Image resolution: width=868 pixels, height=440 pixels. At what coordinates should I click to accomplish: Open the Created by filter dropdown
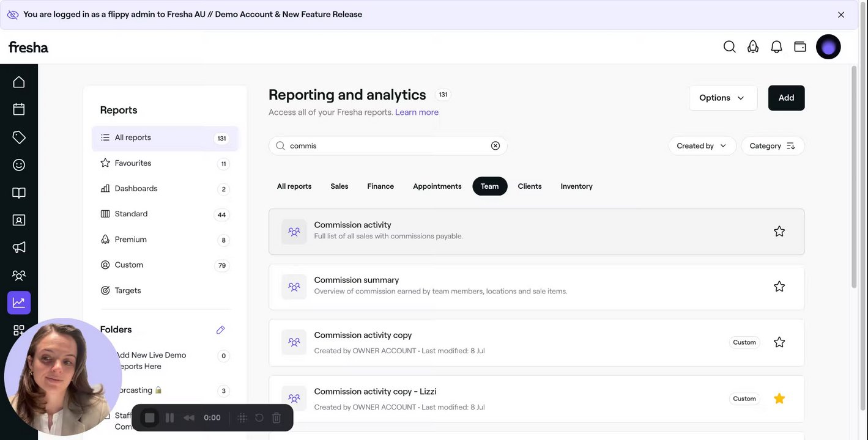click(702, 146)
